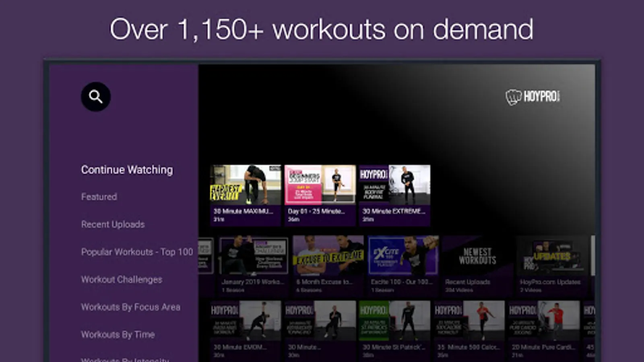Select Continue Watching in the sidebar

[127, 170]
